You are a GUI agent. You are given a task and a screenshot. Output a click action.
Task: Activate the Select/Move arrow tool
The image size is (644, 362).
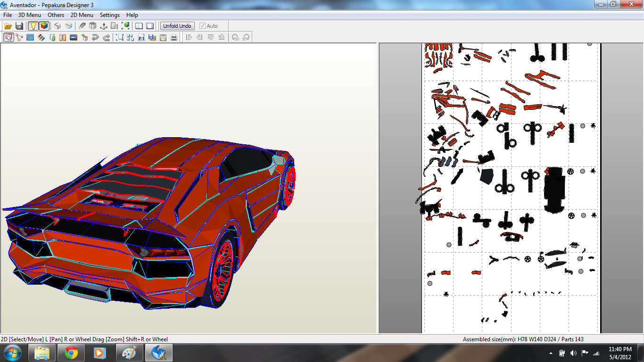click(x=8, y=37)
